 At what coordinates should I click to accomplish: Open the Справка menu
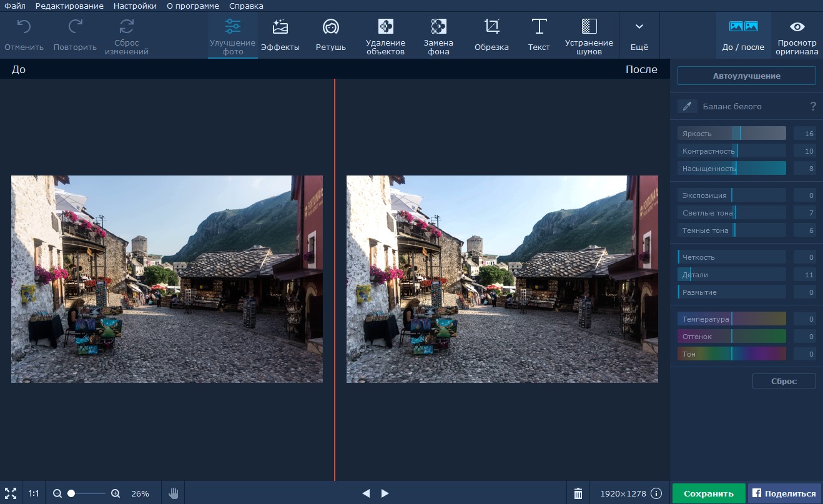(246, 6)
